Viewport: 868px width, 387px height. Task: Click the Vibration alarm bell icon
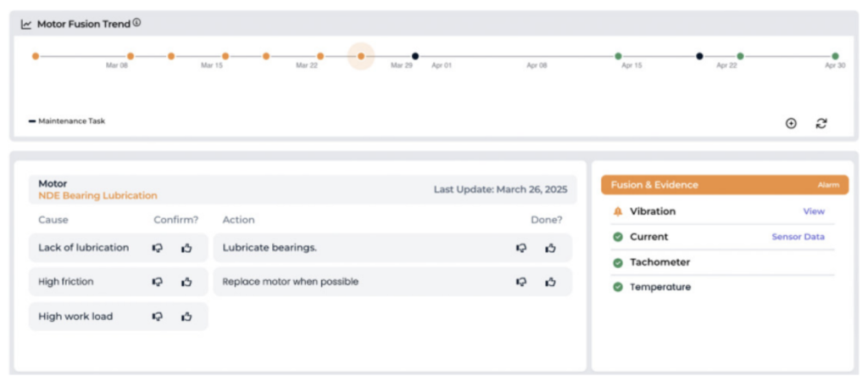click(x=618, y=211)
